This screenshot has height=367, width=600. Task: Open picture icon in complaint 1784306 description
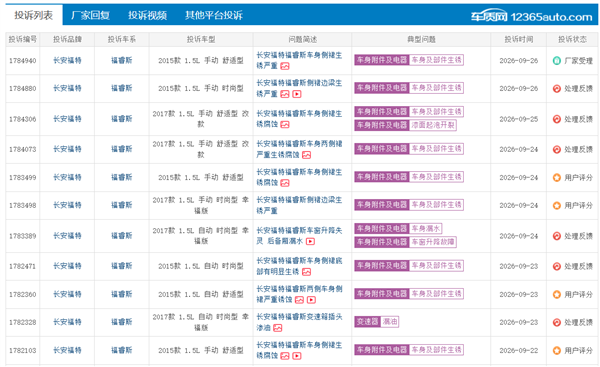tap(285, 125)
